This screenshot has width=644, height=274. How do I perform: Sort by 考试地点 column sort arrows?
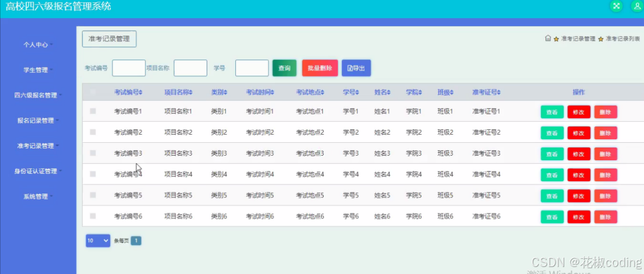[x=323, y=93]
